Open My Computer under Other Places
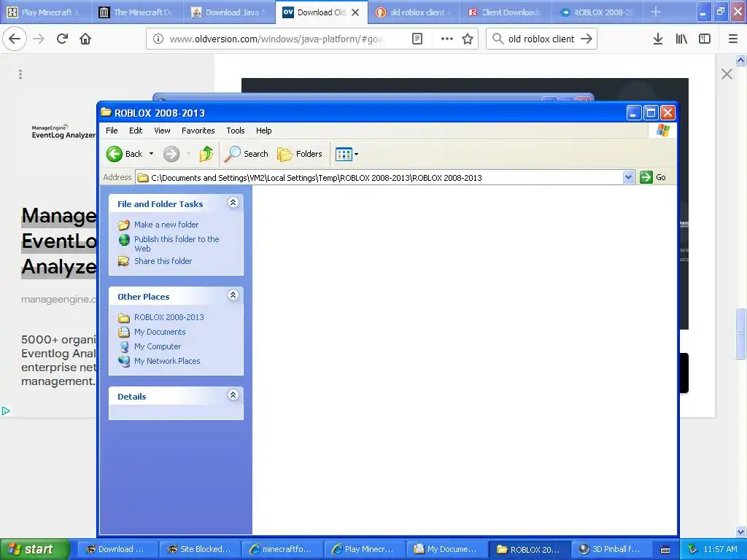 pyautogui.click(x=158, y=346)
